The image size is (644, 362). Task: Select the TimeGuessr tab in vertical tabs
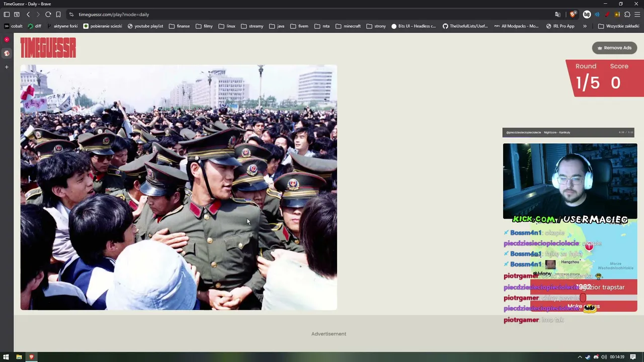[7, 53]
